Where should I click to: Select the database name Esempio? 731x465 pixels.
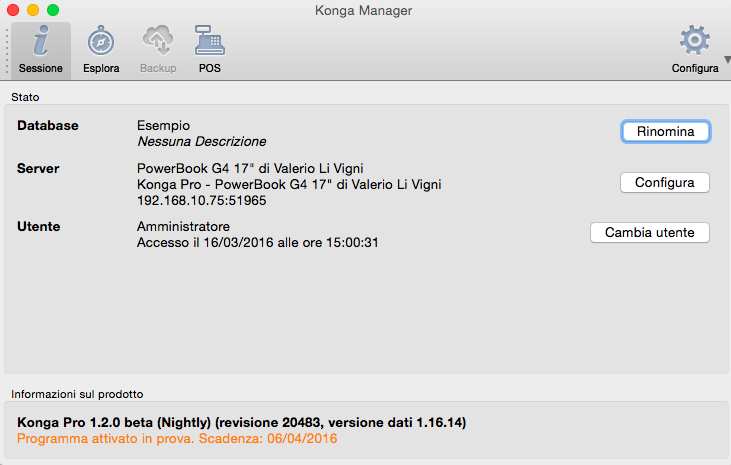(x=163, y=125)
